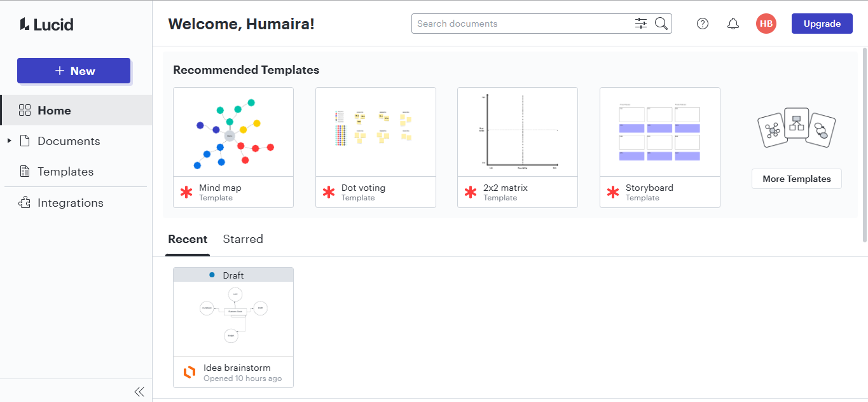Image resolution: width=868 pixels, height=402 pixels.
Task: Open More Templates
Action: tap(796, 179)
